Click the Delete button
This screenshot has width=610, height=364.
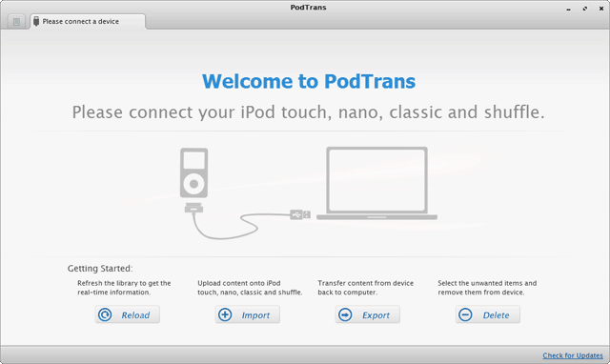pos(488,314)
